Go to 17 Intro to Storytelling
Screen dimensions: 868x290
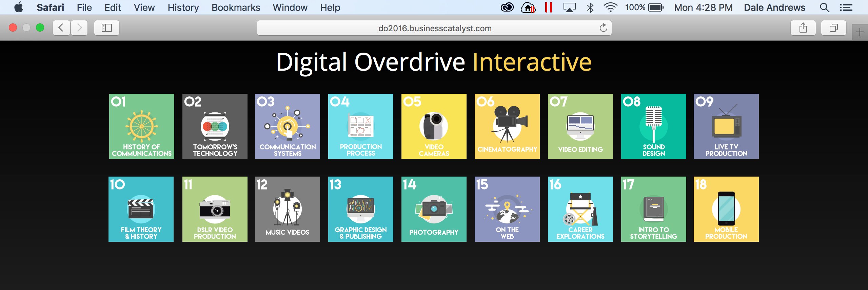(654, 209)
